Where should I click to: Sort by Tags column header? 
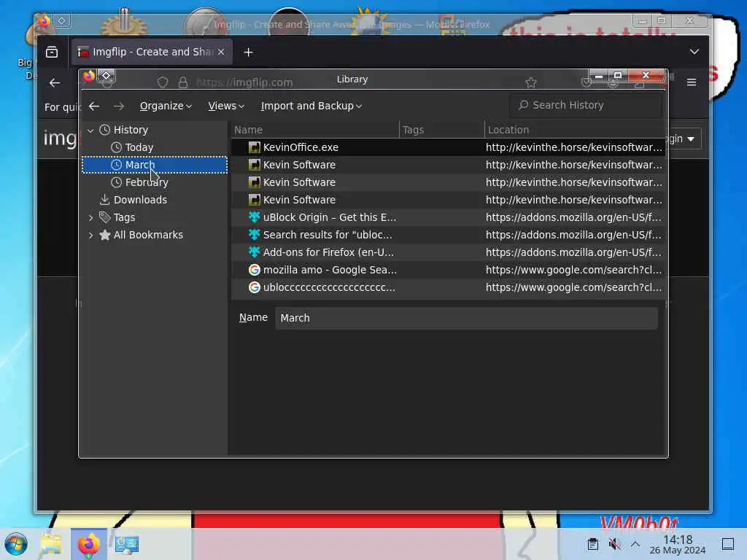[x=442, y=130]
